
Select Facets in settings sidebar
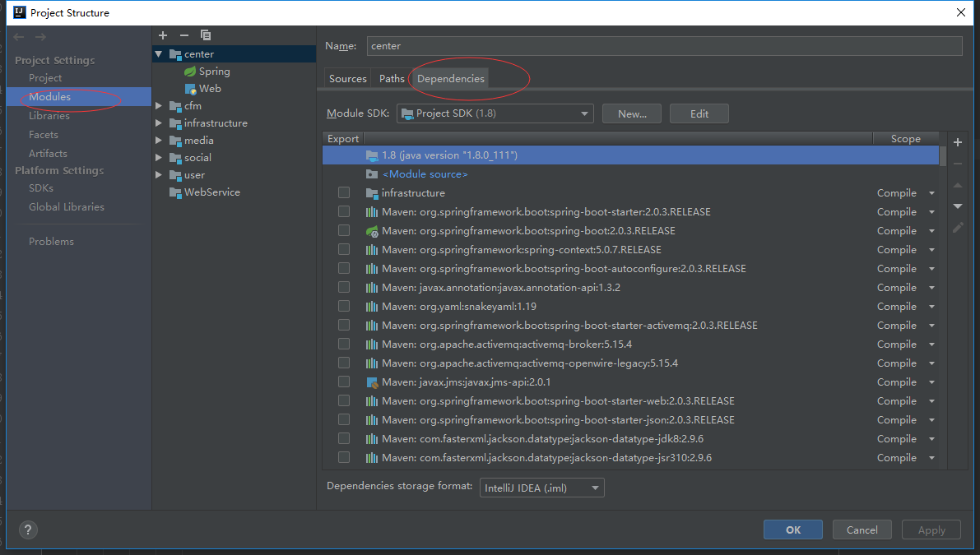click(43, 135)
